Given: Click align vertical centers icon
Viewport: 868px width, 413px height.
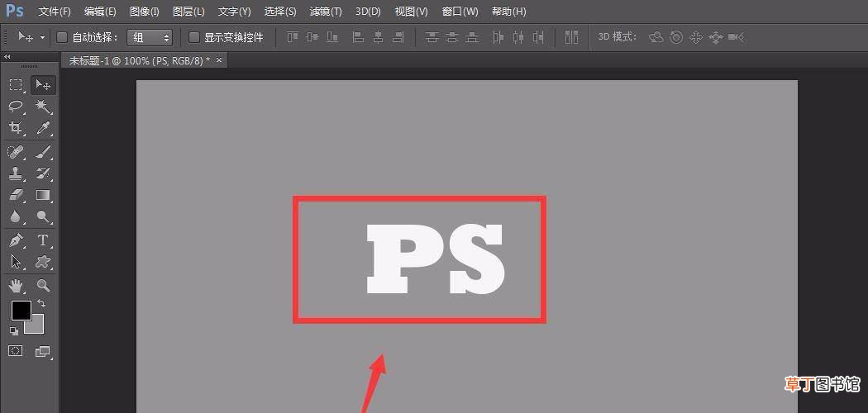Looking at the screenshot, I should [312, 37].
